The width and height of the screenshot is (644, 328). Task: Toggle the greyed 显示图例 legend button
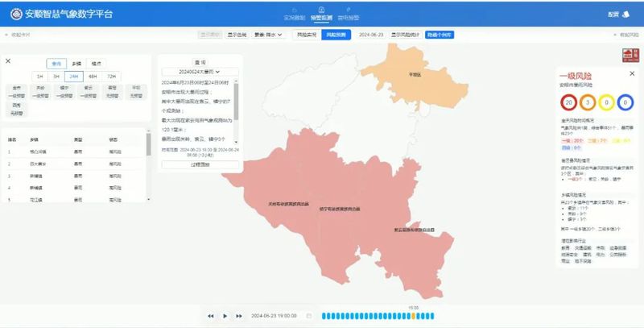210,35
